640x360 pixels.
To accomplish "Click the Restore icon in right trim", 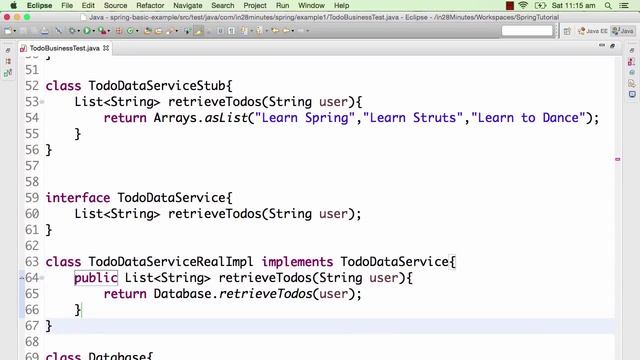I will pyautogui.click(x=632, y=50).
